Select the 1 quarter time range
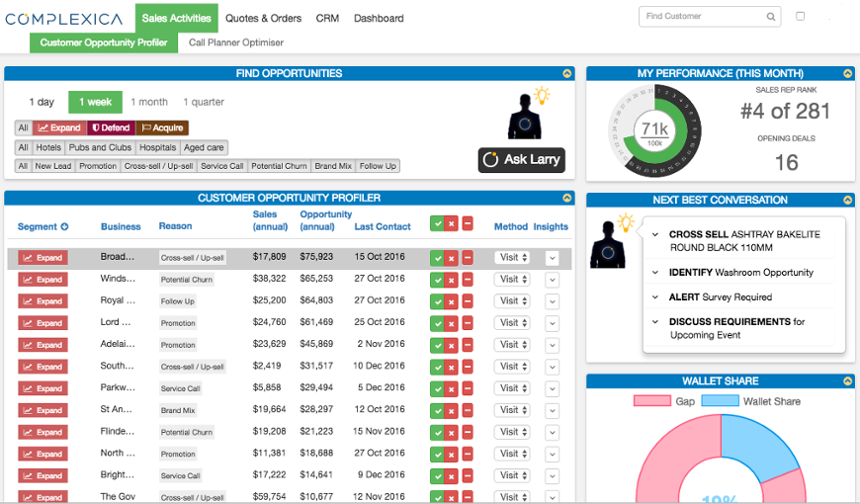The width and height of the screenshot is (860, 504). pos(203,102)
